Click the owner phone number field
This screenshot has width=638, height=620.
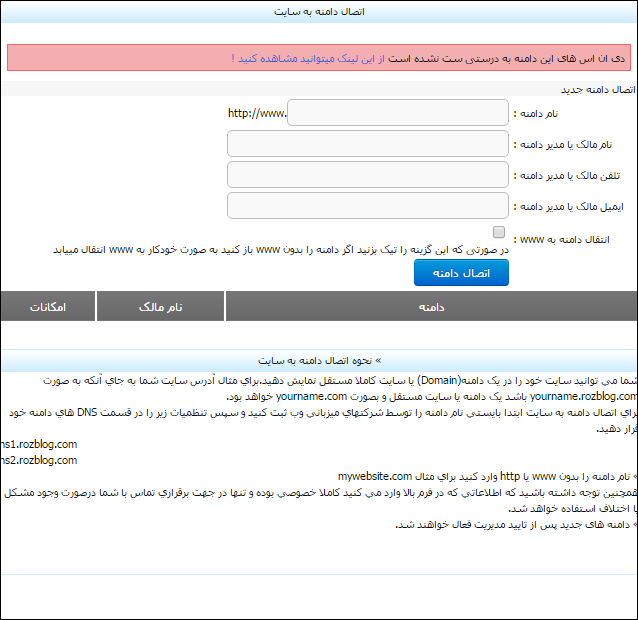pos(368,175)
